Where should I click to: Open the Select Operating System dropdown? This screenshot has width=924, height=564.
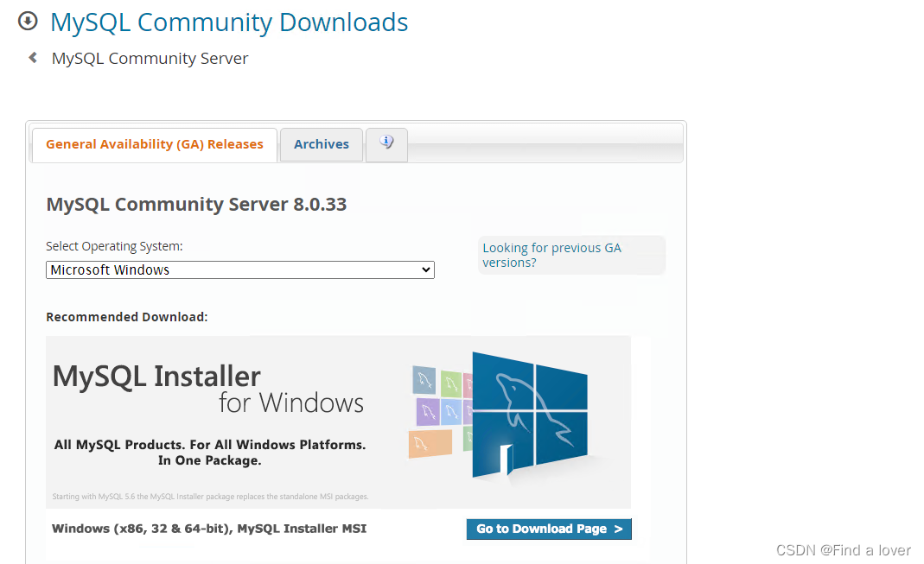(x=239, y=270)
